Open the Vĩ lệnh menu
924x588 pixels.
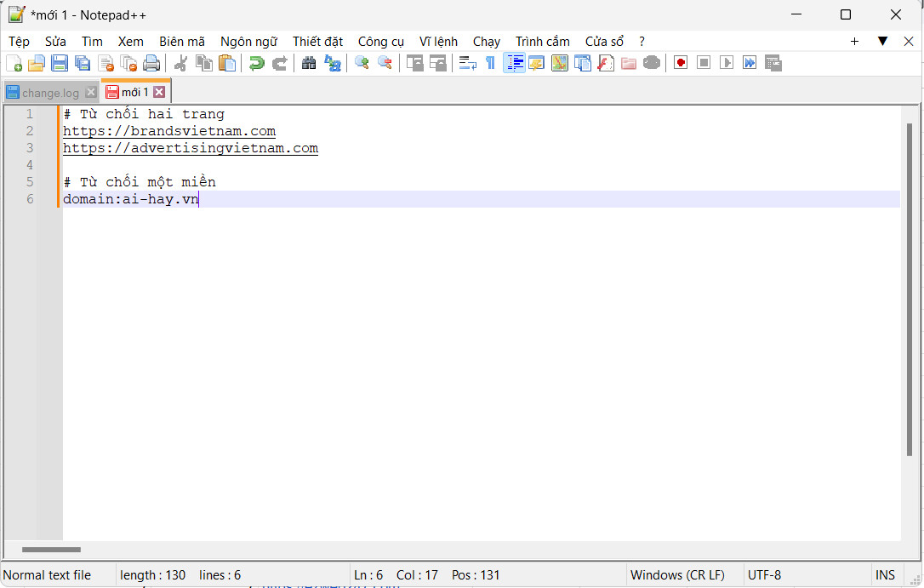[x=438, y=42]
